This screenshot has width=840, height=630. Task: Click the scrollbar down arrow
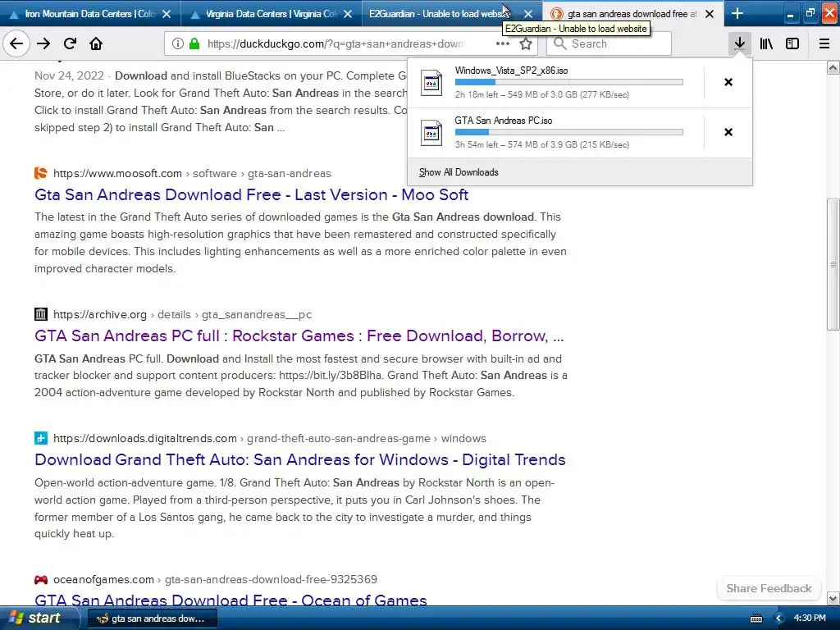(833, 598)
